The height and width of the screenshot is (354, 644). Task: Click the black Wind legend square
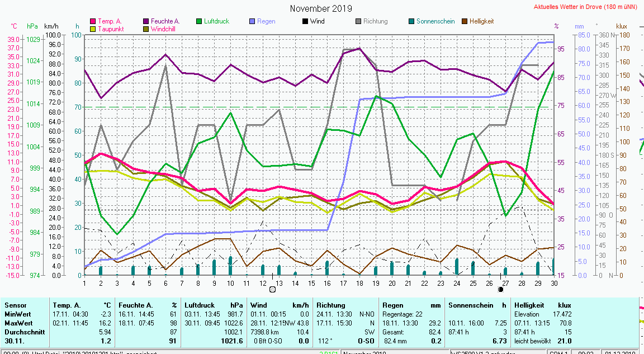pyautogui.click(x=305, y=22)
